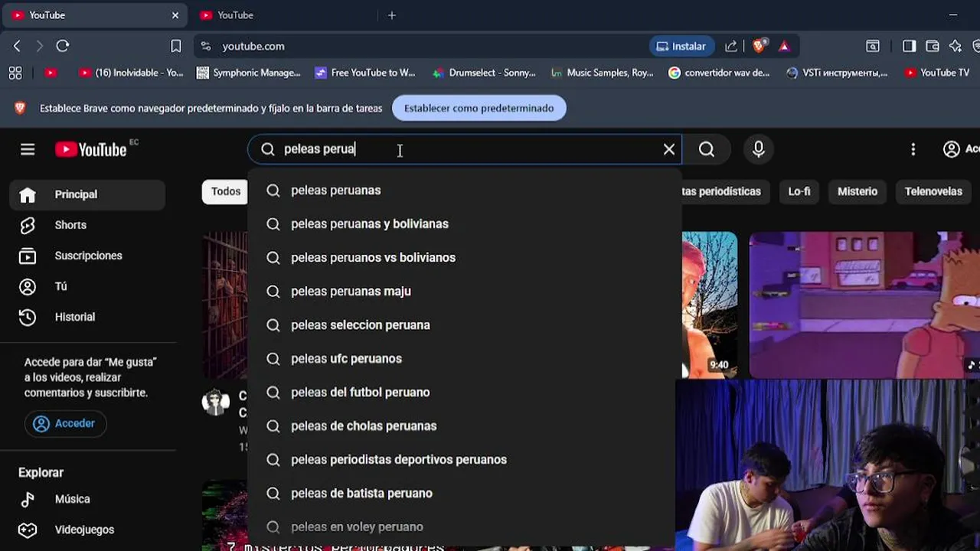Open the Bart Simpson video thumbnail
Image resolution: width=980 pixels, height=551 pixels.
[864, 305]
